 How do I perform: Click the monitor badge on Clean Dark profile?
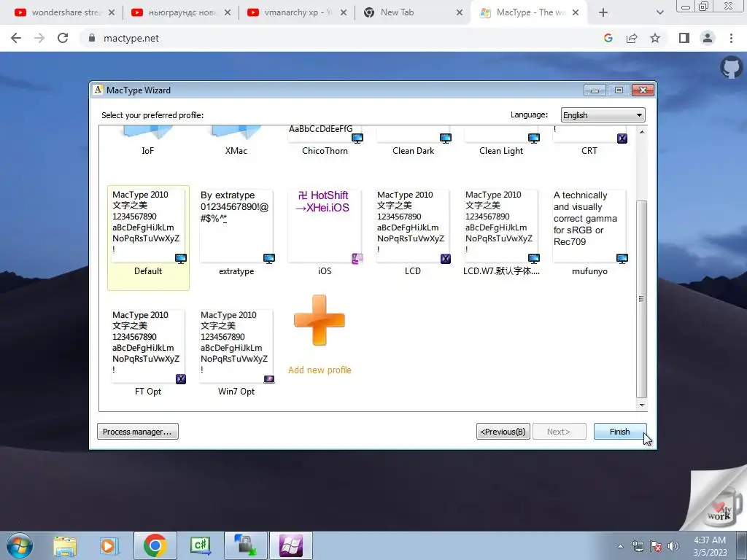446,138
